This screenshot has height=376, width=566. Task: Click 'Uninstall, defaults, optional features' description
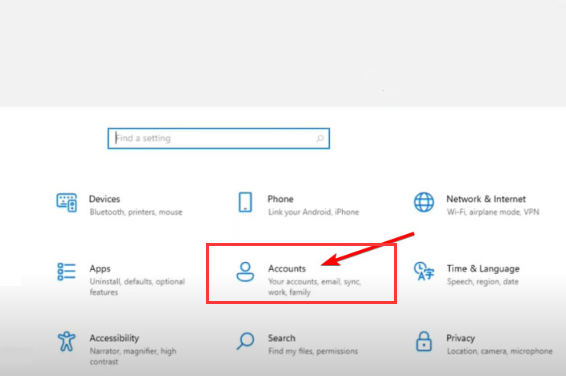pos(137,287)
